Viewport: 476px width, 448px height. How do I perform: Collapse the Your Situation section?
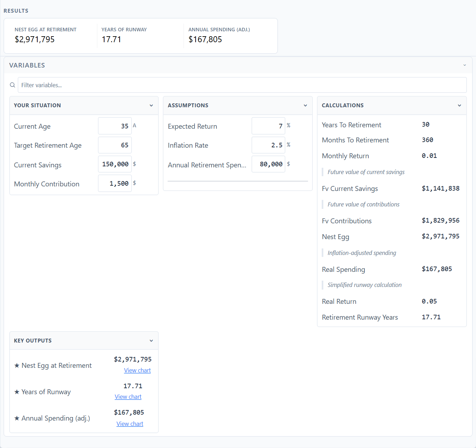151,105
